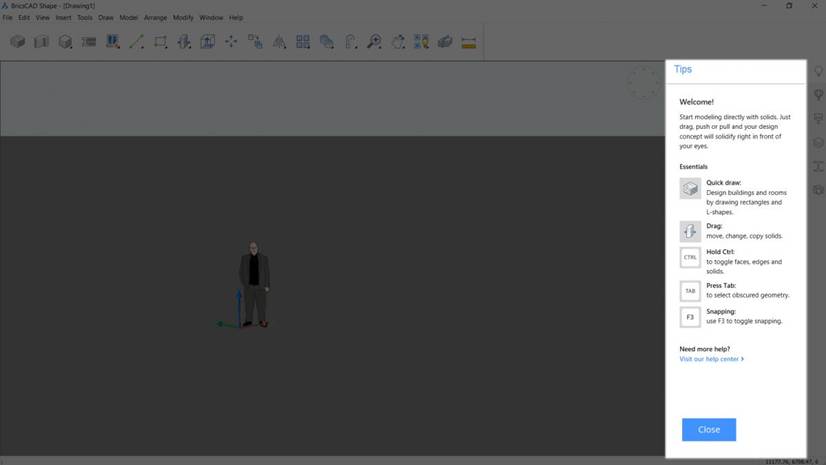Click the outlined box icon with dropdown arrow
The height and width of the screenshot is (465, 826).
65,42
